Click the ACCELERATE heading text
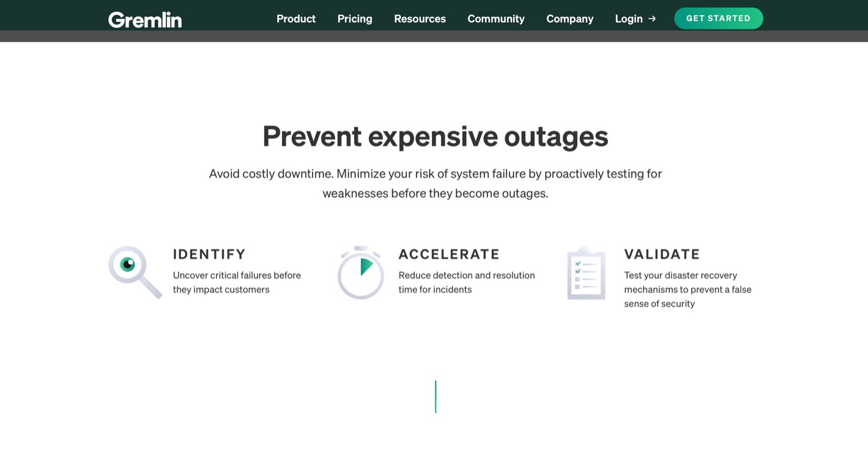Screen dimensions: 868x451 [449, 254]
